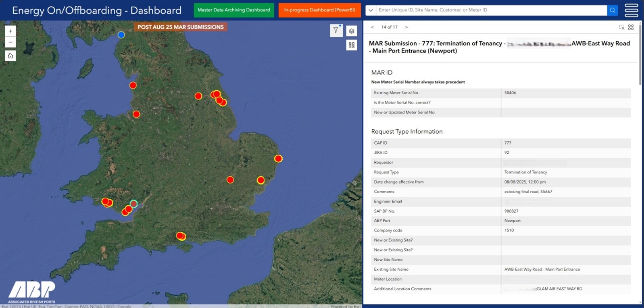Click the Post Aug 25 MAR Submissions banner
The height and width of the screenshot is (308, 644).
[181, 27]
